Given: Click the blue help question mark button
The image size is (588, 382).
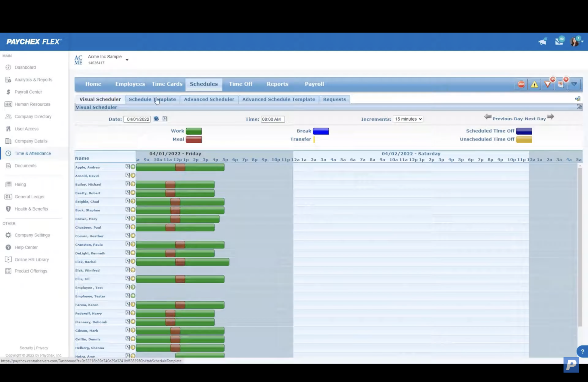Looking at the screenshot, I should 582,351.
